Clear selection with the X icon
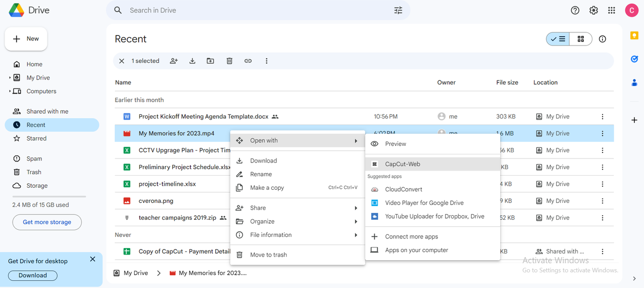The height and width of the screenshot is (288, 644). pos(122,61)
